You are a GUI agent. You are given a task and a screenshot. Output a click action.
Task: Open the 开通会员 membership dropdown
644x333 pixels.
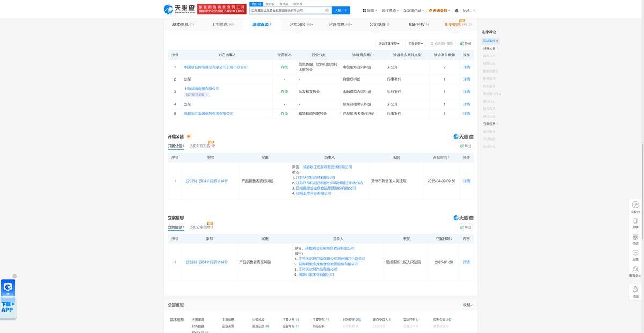tap(439, 10)
